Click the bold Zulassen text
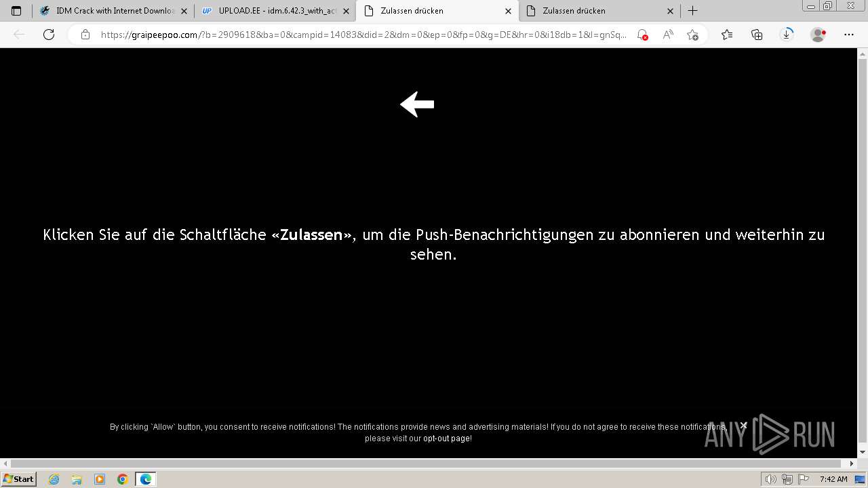The image size is (868, 488). (311, 235)
